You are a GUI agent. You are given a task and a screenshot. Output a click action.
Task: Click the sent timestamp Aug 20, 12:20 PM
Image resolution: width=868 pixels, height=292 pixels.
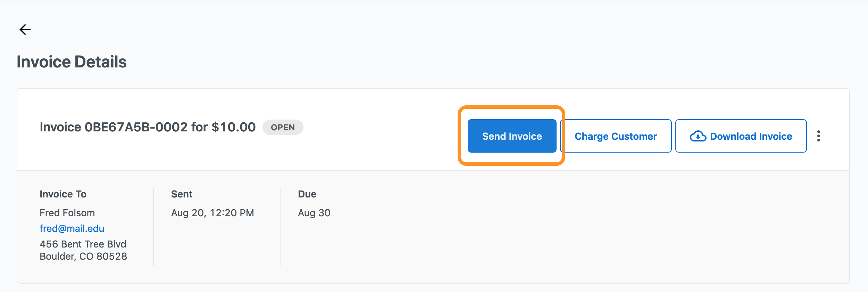(x=212, y=213)
